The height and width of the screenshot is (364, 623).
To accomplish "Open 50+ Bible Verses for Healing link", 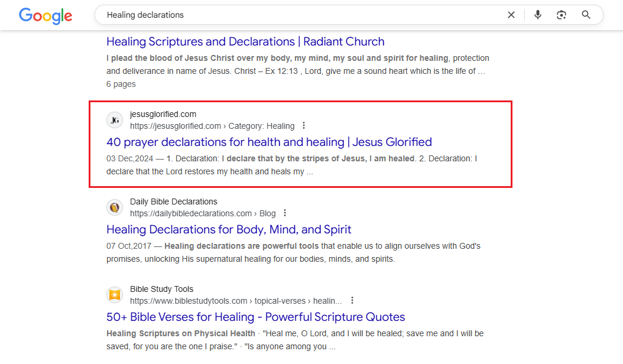I will [x=255, y=317].
